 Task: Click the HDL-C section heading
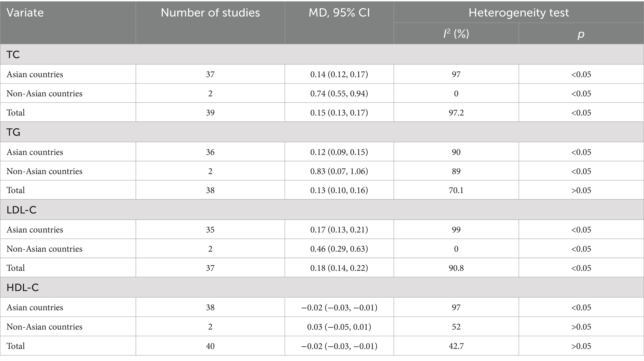[23, 287]
